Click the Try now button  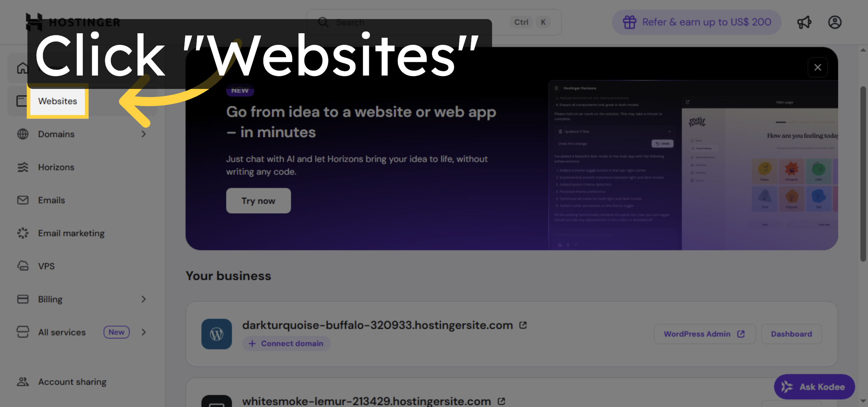[258, 201]
